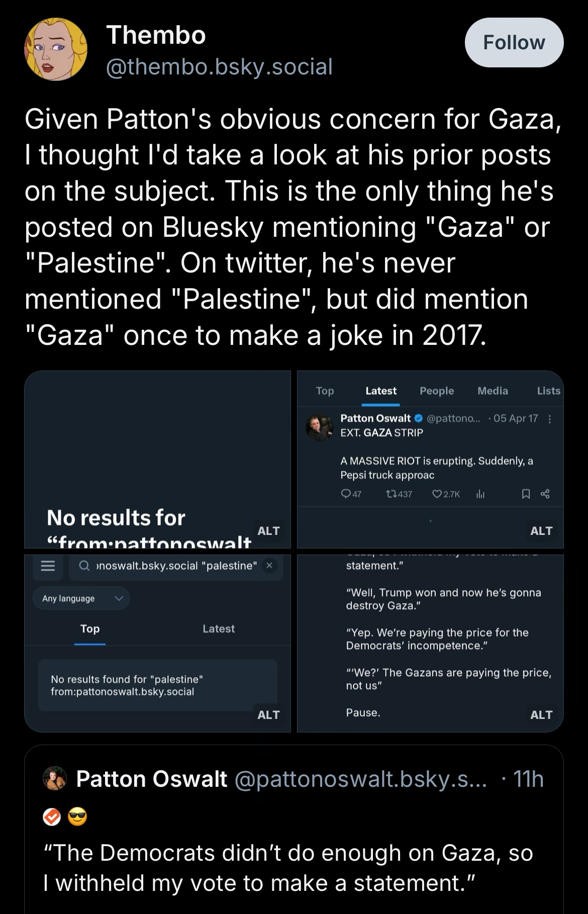The height and width of the screenshot is (914, 588).
Task: Switch to the Latest tab beside People
Action: (380, 391)
